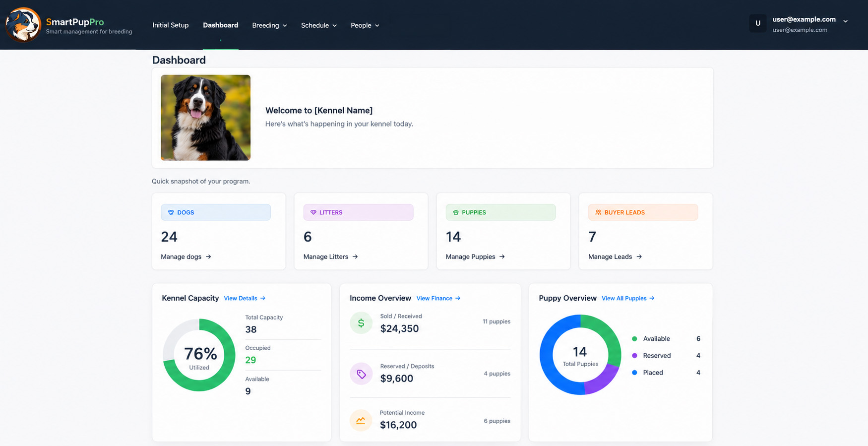
Task: Open Initial Setup in the navigation
Action: coord(171,25)
